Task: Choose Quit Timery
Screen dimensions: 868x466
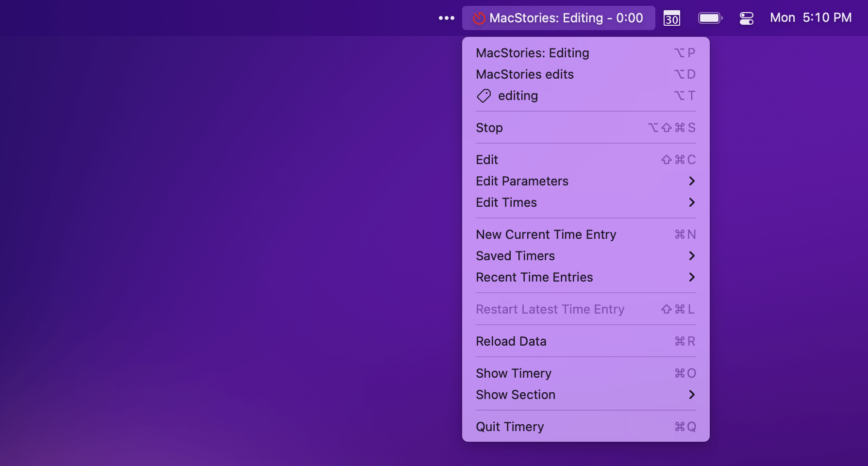Action: coord(586,427)
